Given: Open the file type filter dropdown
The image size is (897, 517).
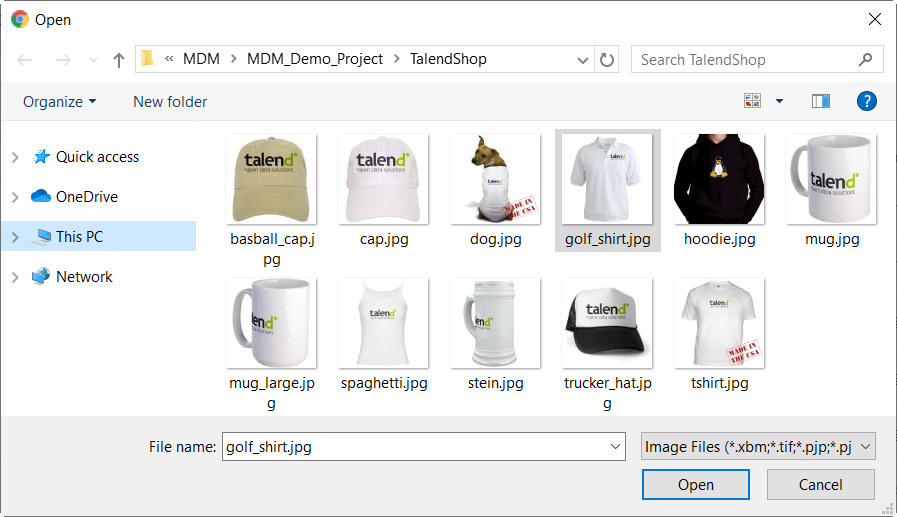Looking at the screenshot, I should 758,447.
